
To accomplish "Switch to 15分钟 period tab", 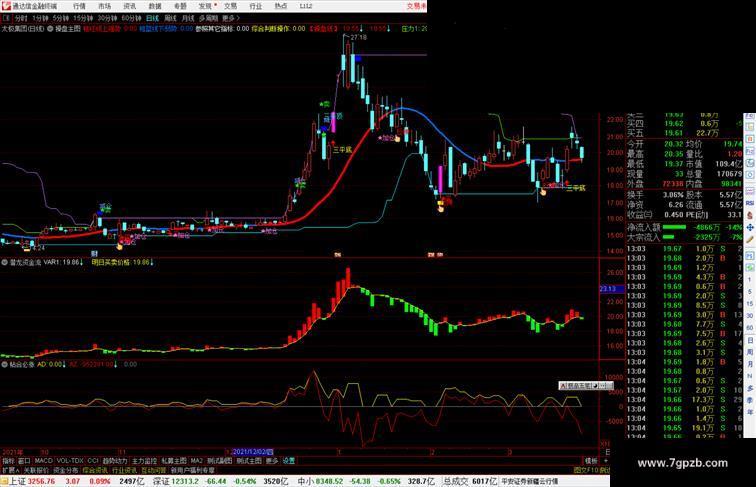I will [83, 18].
